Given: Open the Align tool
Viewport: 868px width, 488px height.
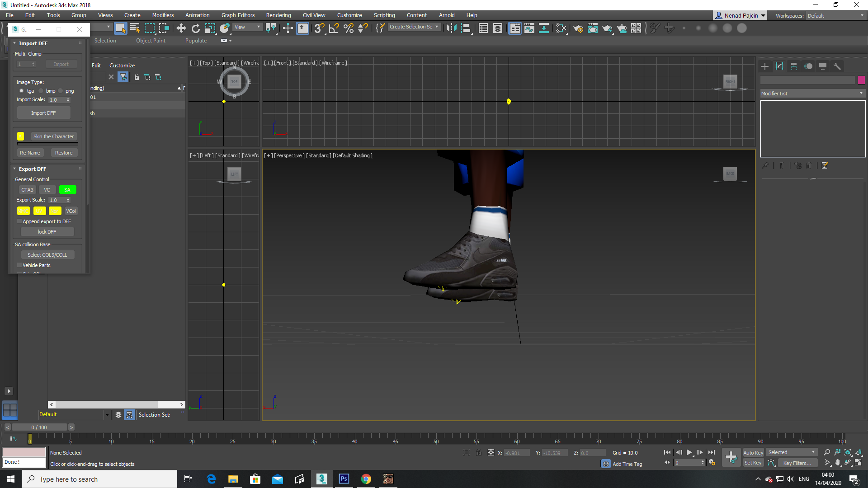Looking at the screenshot, I should tap(466, 28).
